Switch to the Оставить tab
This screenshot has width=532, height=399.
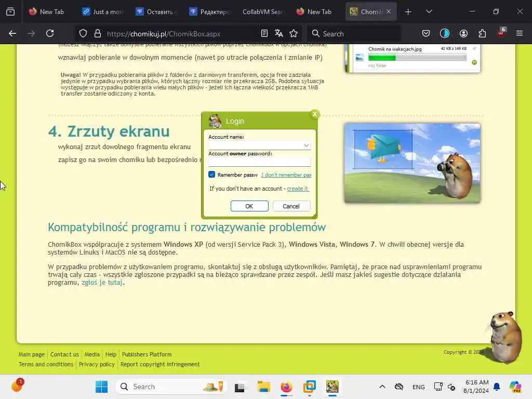157,12
